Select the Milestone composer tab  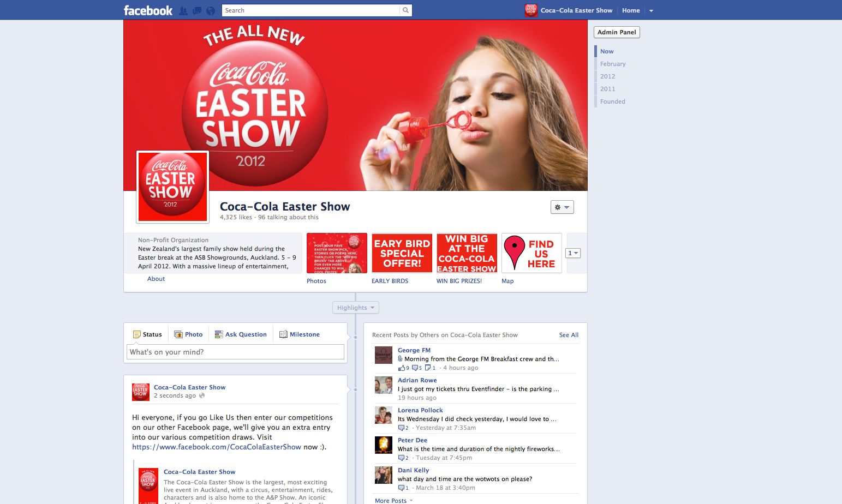[300, 334]
